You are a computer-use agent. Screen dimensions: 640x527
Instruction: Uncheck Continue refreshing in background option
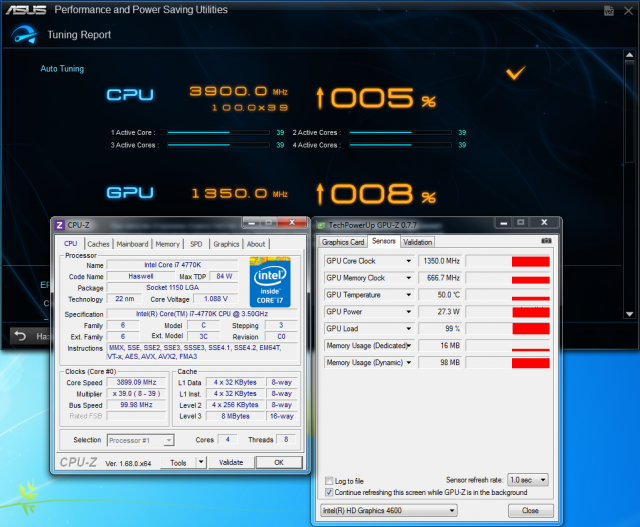coord(329,492)
